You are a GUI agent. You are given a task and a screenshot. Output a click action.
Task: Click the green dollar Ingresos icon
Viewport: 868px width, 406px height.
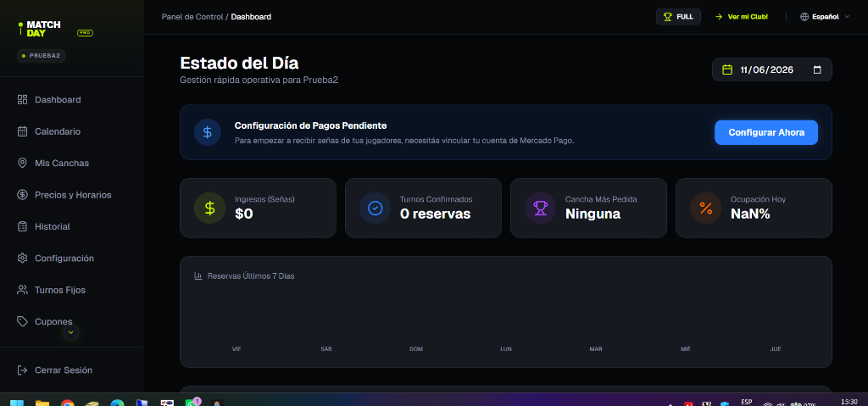pos(210,208)
